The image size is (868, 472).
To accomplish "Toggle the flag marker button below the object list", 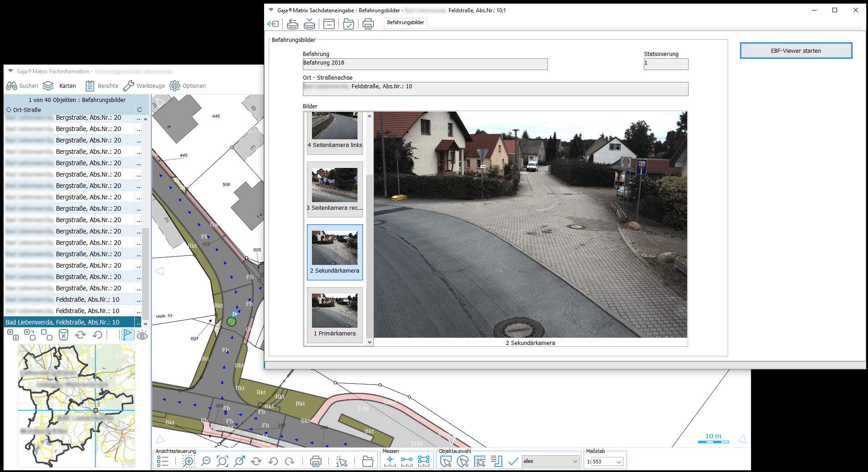I will click(127, 335).
